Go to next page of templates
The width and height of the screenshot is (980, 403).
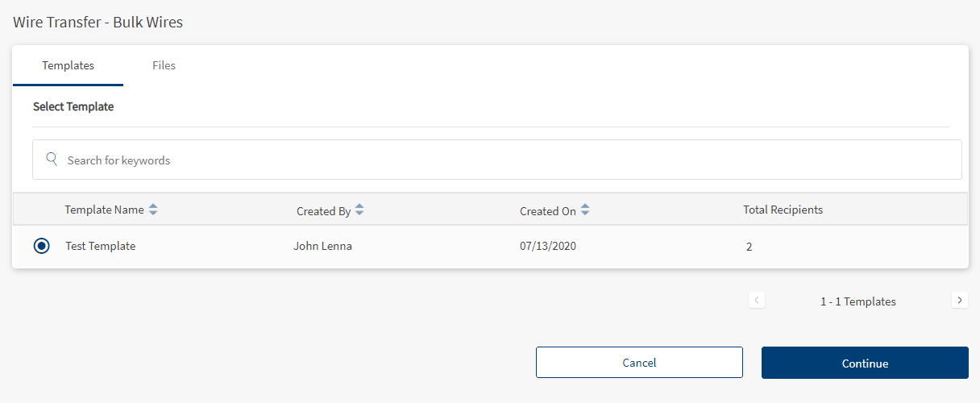point(959,301)
